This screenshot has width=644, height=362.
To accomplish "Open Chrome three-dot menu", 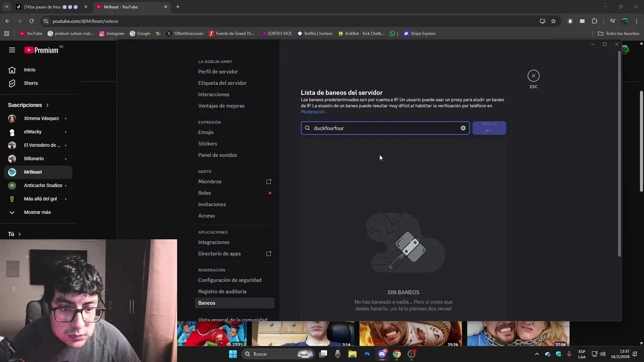I will (636, 21).
